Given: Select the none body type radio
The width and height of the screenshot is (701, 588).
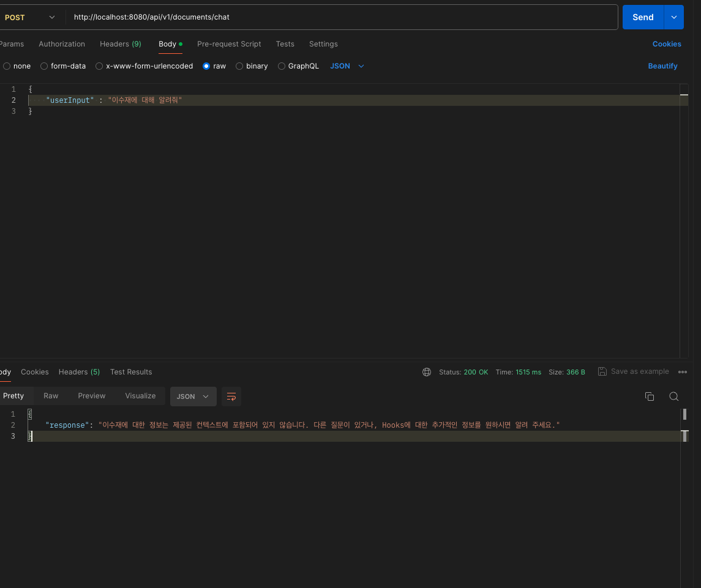Looking at the screenshot, I should click(7, 66).
